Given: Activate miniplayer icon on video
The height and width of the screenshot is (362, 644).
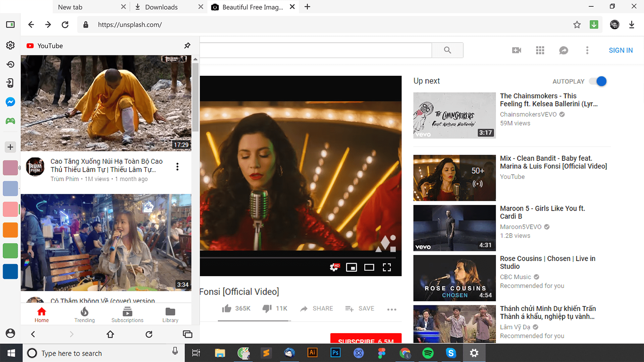Looking at the screenshot, I should coord(352,267).
